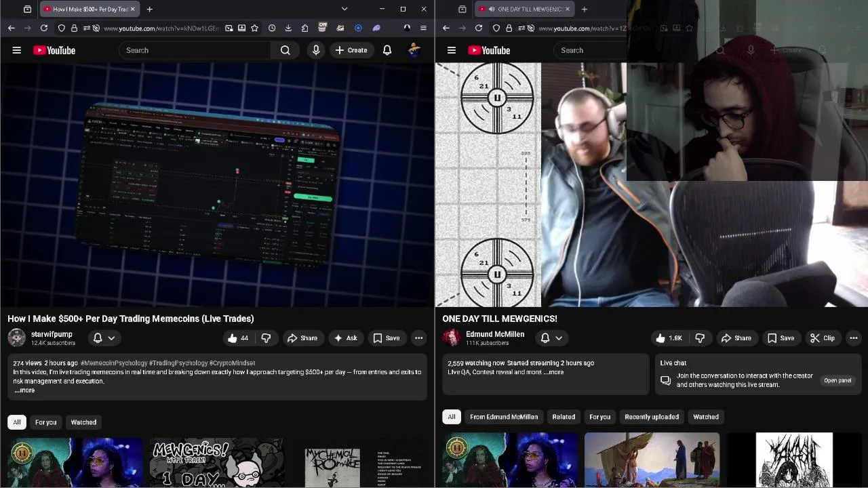Select 'Recently uploaded' chip
Screen dimensions: 868x488
point(652,417)
